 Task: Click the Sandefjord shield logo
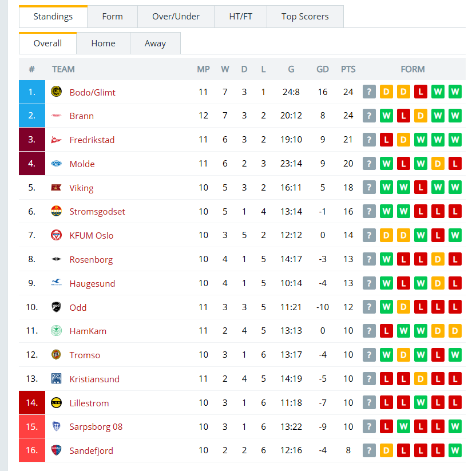[56, 450]
